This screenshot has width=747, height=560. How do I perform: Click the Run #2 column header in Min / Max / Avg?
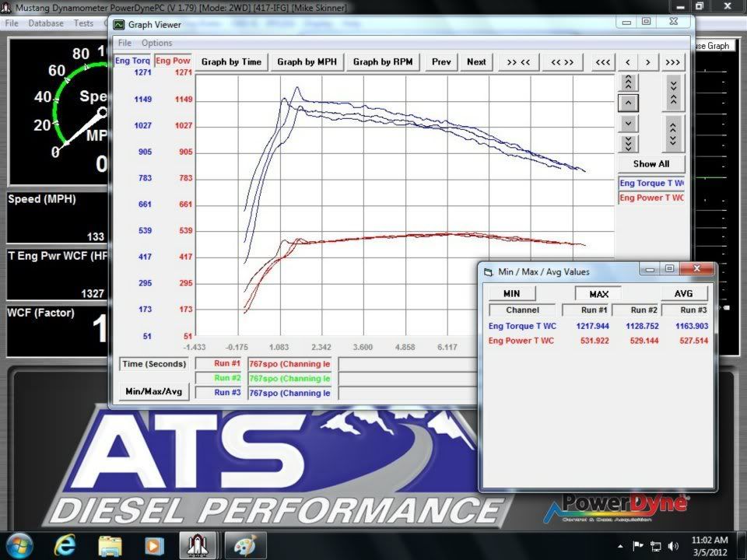[x=636, y=310]
